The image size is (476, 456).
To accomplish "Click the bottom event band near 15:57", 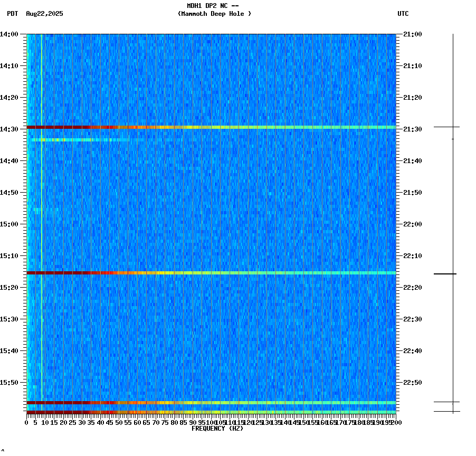I will (x=158, y=402).
